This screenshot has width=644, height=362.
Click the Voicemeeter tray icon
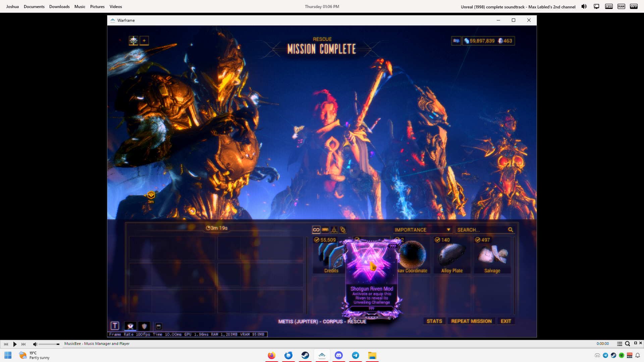point(630,355)
